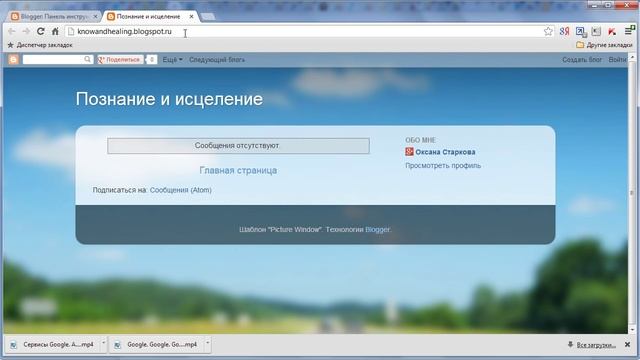
Task: Click the scrollbar down arrow
Action: tap(632, 329)
